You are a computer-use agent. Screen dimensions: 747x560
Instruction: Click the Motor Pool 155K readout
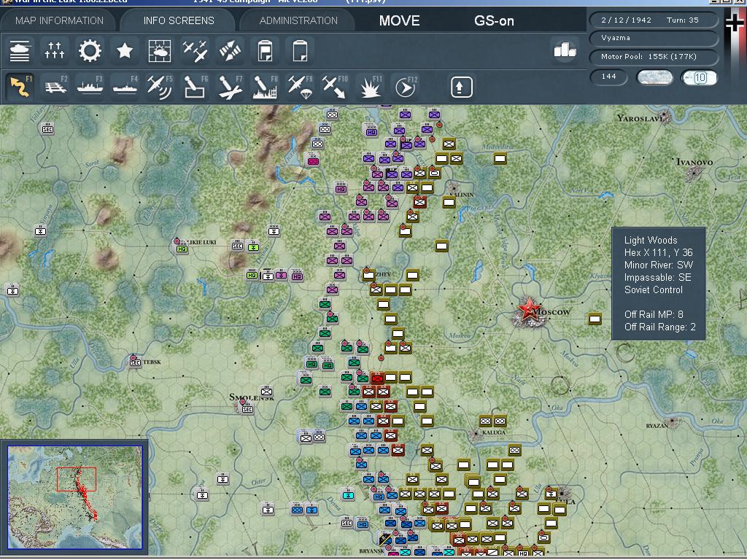click(654, 57)
